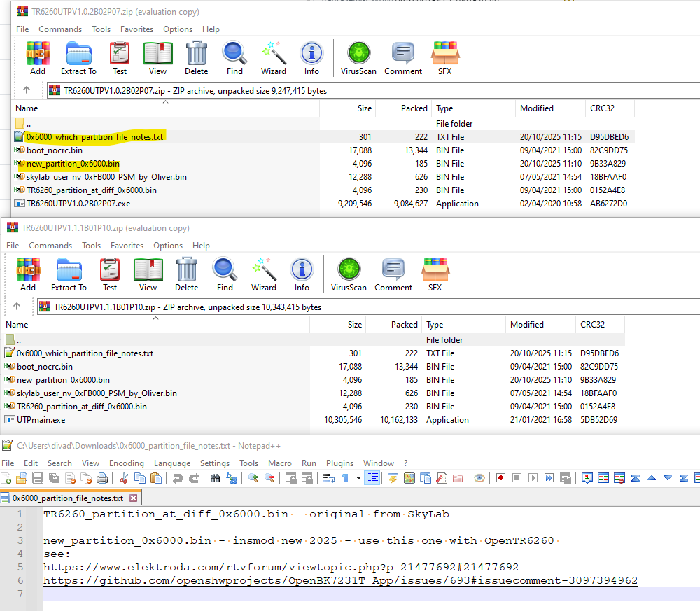Click the Comment icon in lower WinRAR window

pyautogui.click(x=393, y=274)
